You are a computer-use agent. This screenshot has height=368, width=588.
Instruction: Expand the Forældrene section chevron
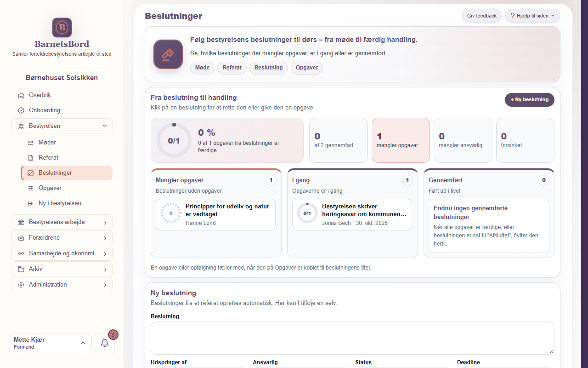(x=105, y=238)
